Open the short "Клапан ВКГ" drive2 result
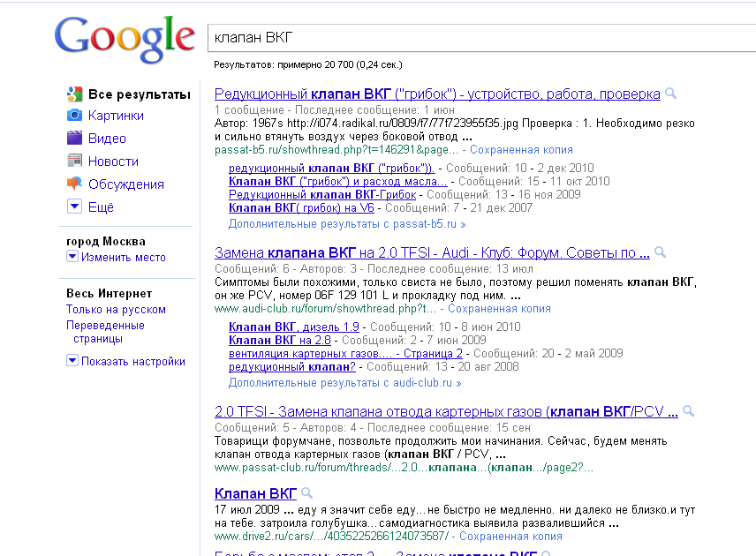 pos(255,494)
